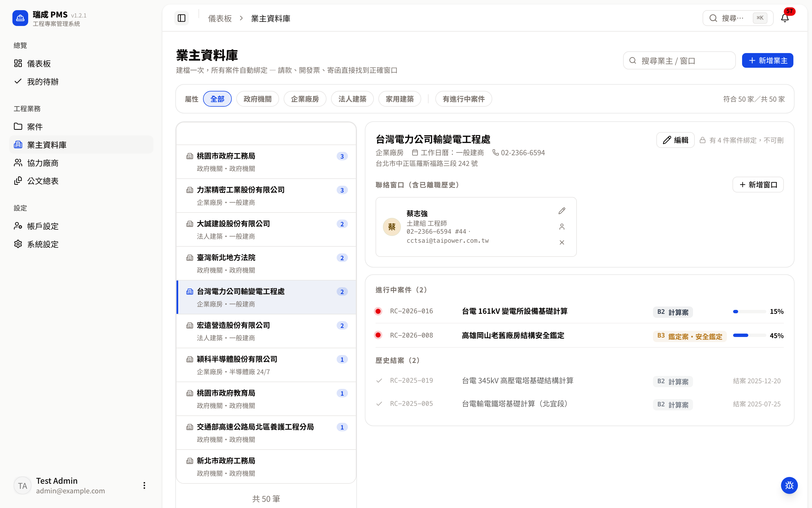Open 公文總表 in sidebar
This screenshot has width=812, height=508.
[x=81, y=181]
